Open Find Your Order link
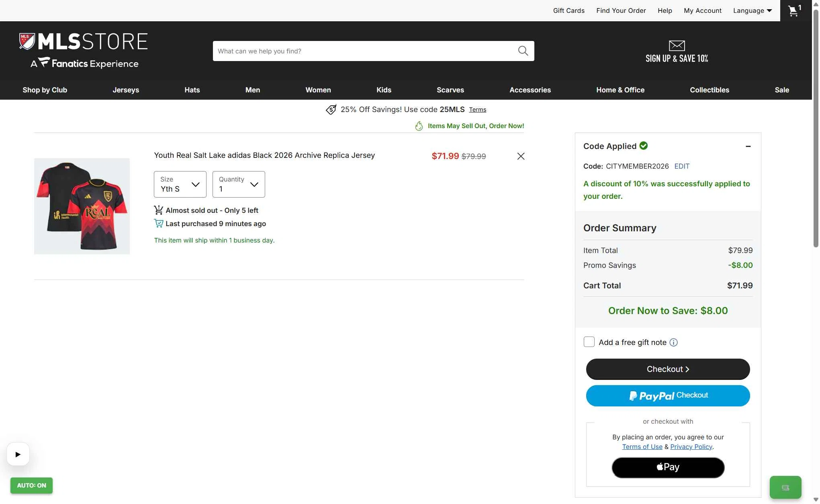The image size is (820, 504). (x=621, y=10)
